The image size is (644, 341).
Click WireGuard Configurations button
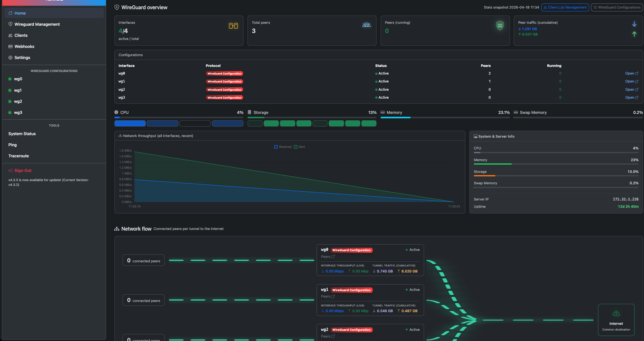(x=617, y=7)
